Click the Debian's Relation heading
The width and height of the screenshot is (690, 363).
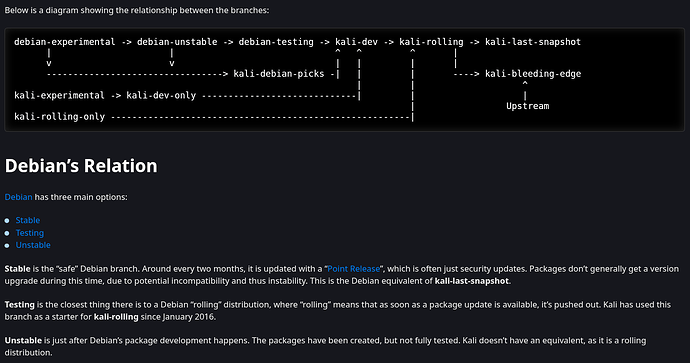(81, 166)
